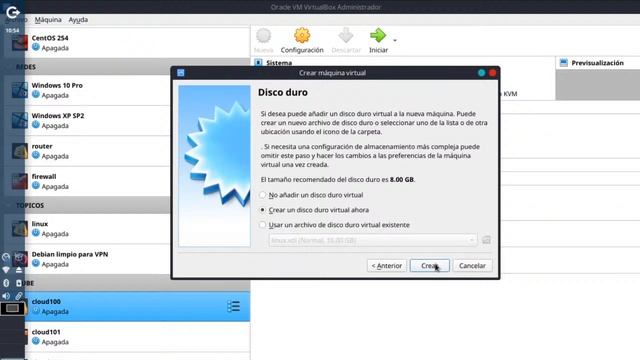Open the cloud100 machine tools list icon

(x=233, y=307)
